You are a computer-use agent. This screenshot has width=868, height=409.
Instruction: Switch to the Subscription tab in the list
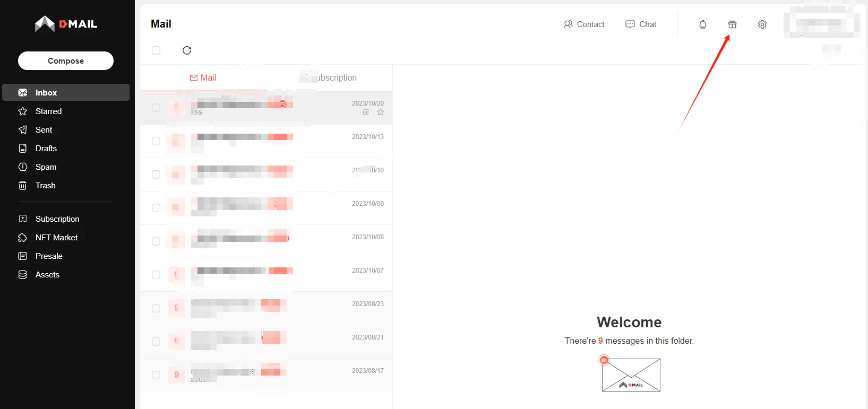pyautogui.click(x=330, y=78)
